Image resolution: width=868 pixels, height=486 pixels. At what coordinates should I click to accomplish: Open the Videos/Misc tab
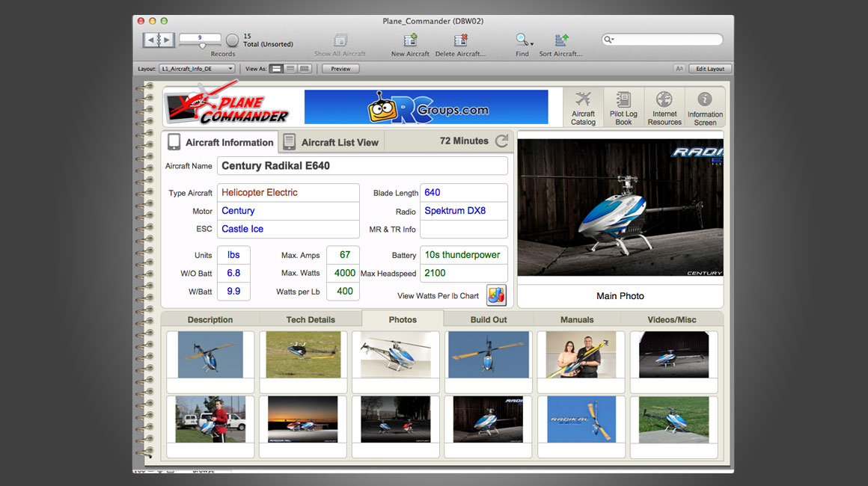[671, 319]
